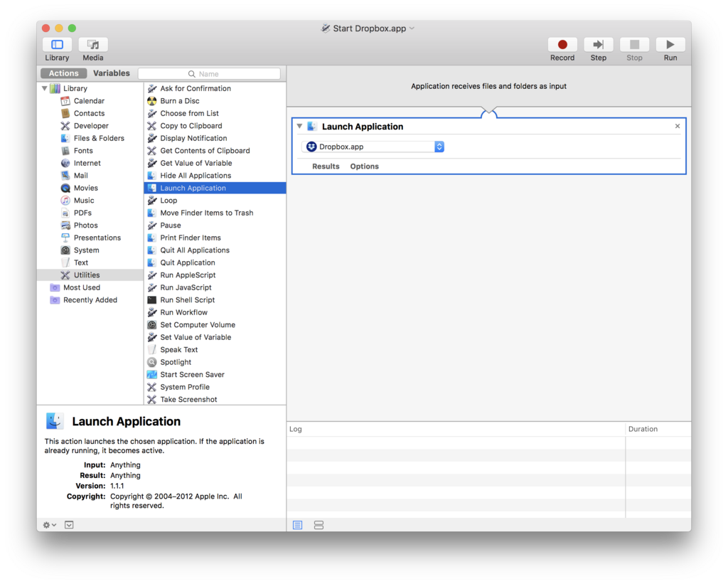Run the workflow with the Run button

tap(670, 45)
